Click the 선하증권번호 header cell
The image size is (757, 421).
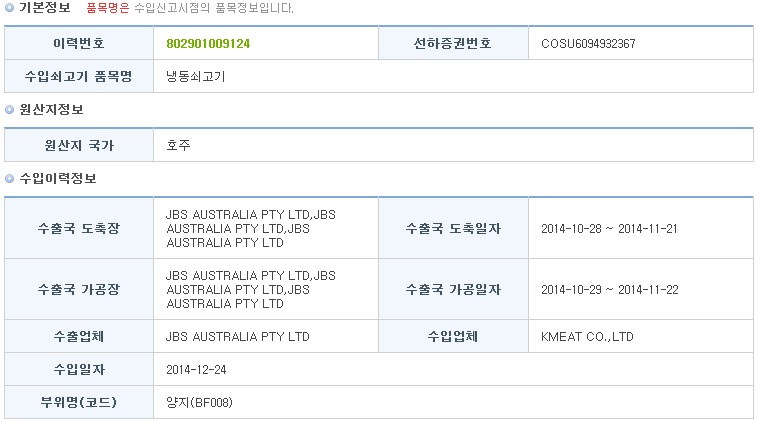pos(453,43)
